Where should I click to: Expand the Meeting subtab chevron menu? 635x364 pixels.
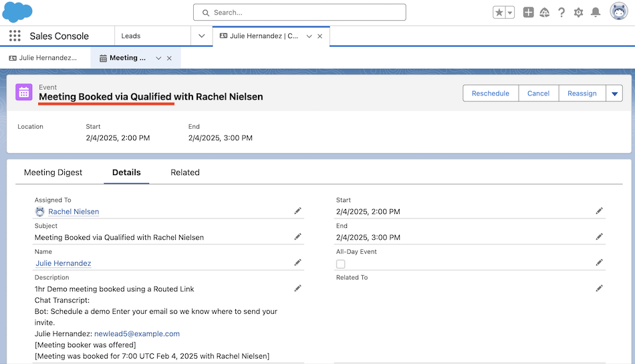pyautogui.click(x=158, y=58)
